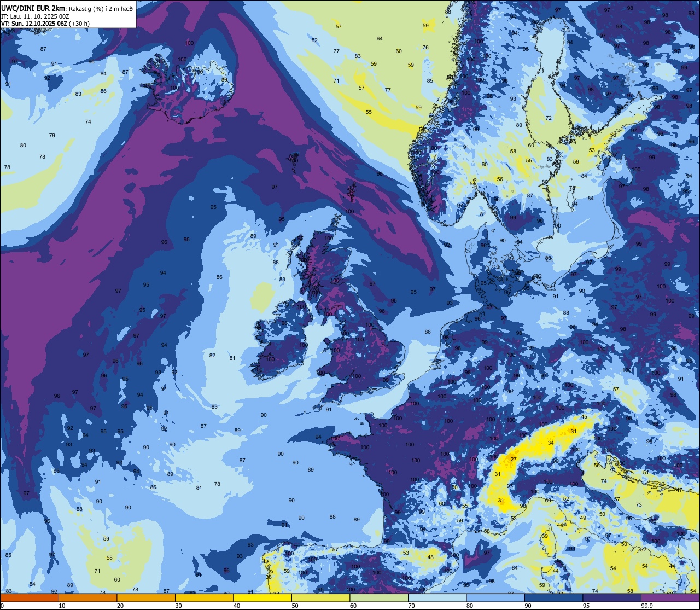The image size is (700, 610).
Task: Click the '64' humidity value on the map
Action: pyautogui.click(x=380, y=38)
